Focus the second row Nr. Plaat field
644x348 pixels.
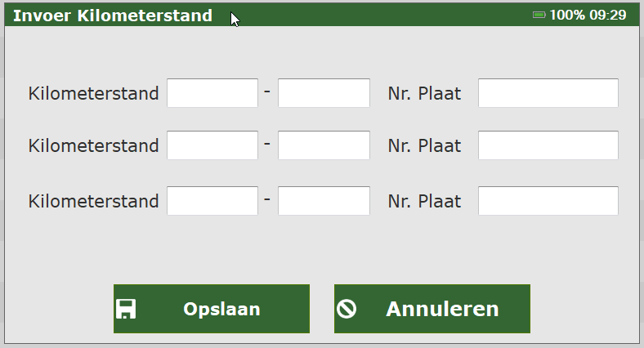[x=548, y=145]
